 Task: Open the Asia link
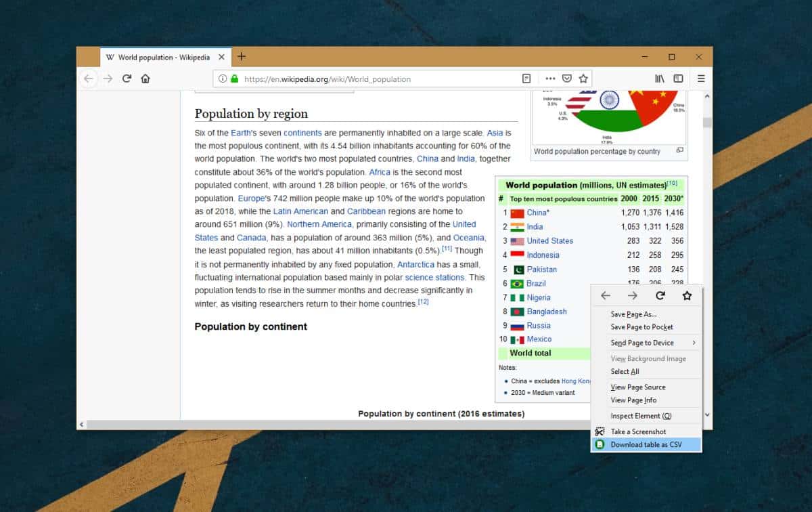495,133
